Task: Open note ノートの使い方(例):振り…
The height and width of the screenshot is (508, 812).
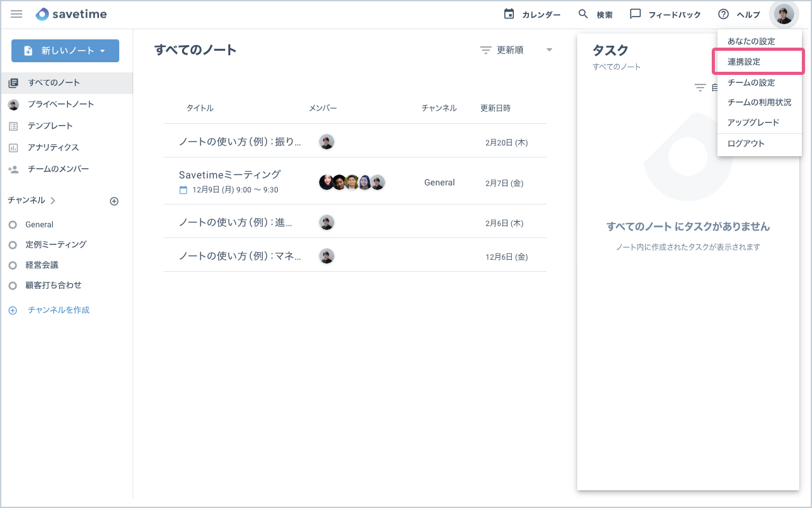Action: point(240,142)
